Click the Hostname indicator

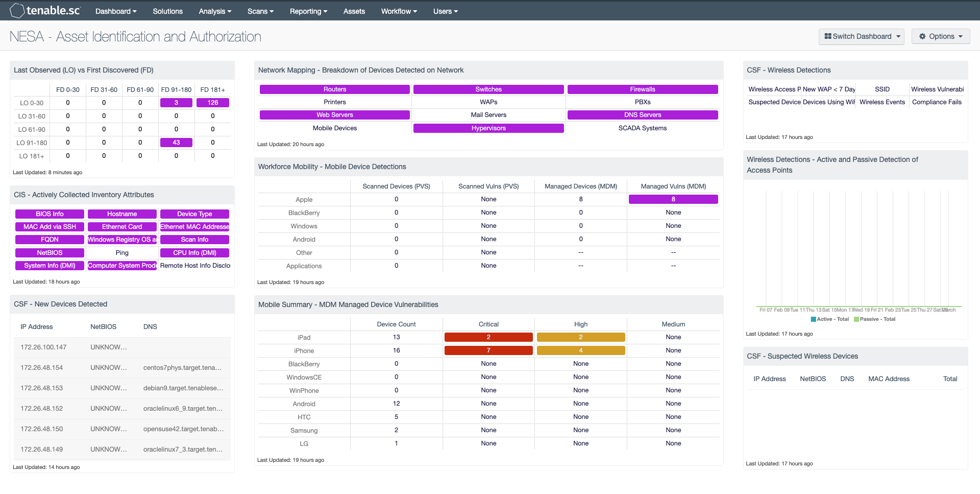pyautogui.click(x=122, y=214)
